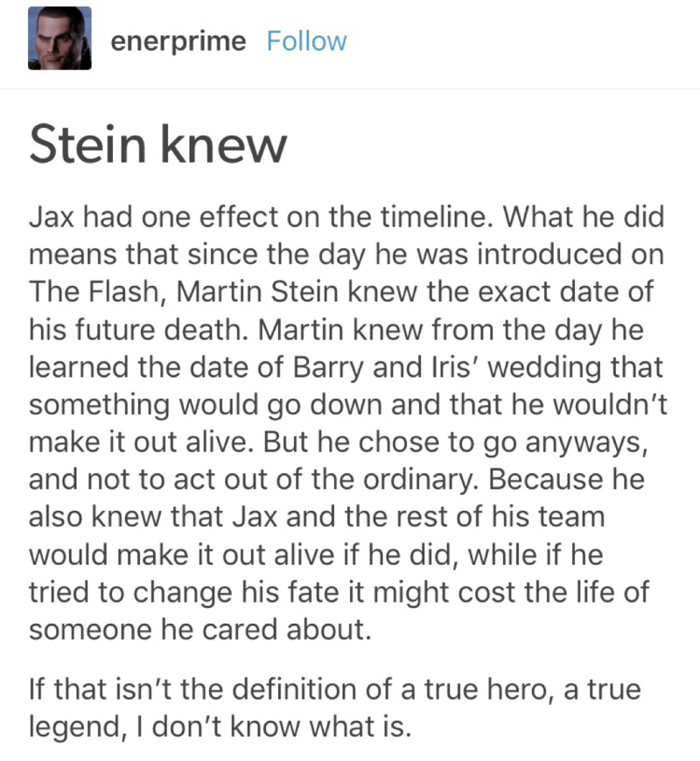The height and width of the screenshot is (761, 700).
Task: Click the line starting 'something would go down'
Action: point(348,405)
